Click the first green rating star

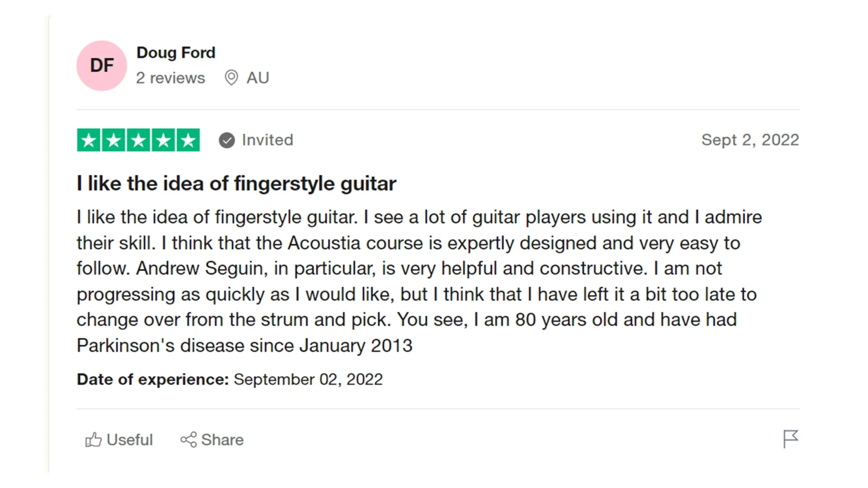(89, 140)
